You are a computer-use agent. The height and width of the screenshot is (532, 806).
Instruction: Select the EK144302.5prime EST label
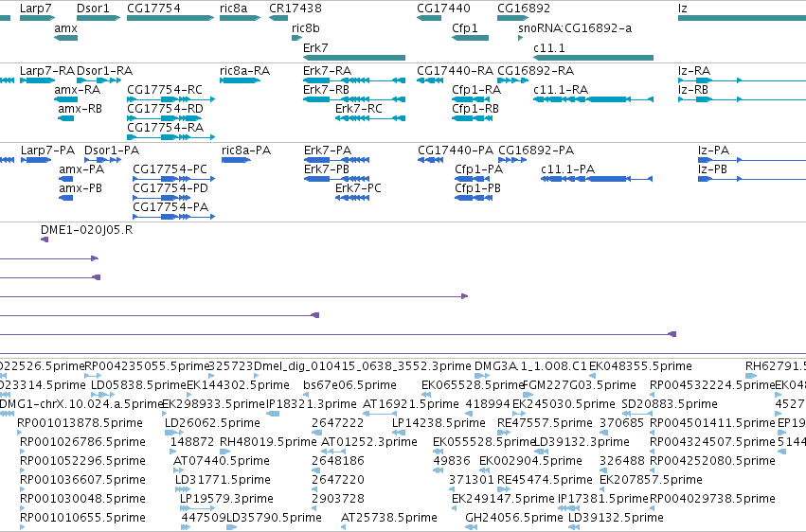point(238,385)
